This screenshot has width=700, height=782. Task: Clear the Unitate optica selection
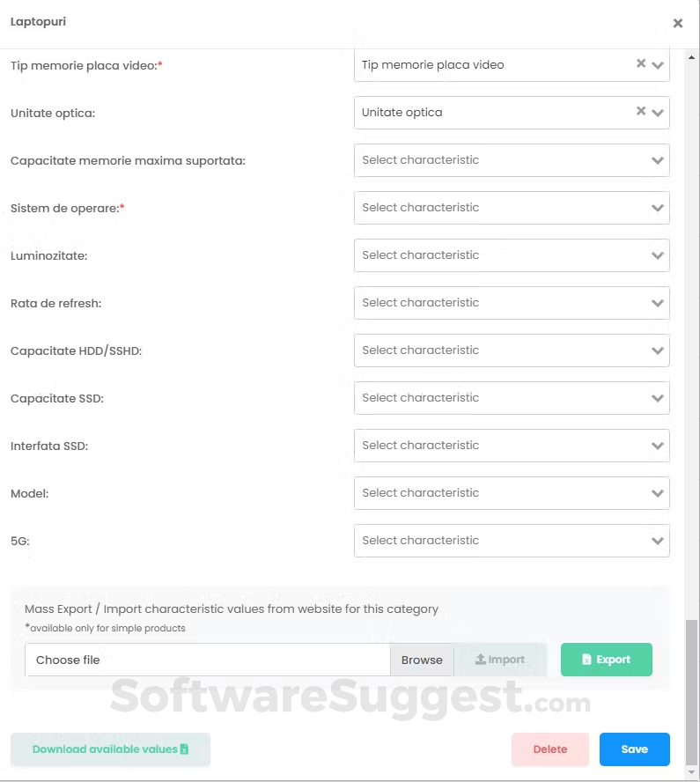641,111
